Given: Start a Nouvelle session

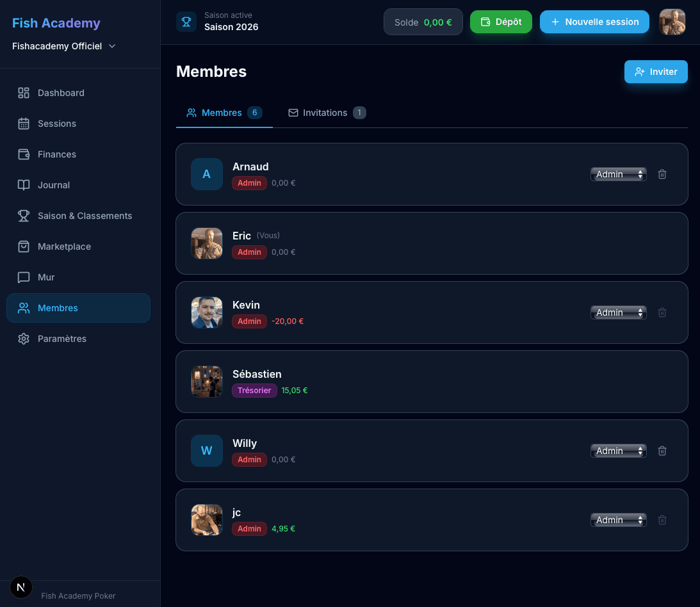Looking at the screenshot, I should [x=594, y=22].
